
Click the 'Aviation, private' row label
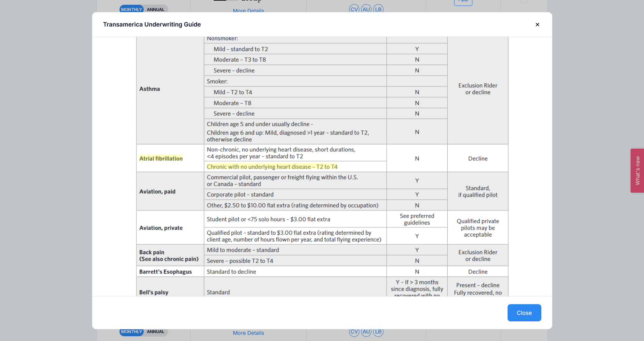point(161,228)
